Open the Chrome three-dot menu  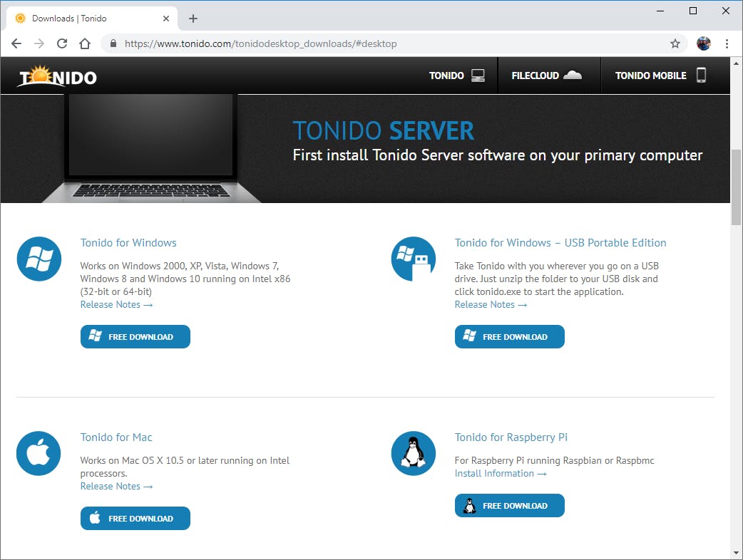[727, 43]
